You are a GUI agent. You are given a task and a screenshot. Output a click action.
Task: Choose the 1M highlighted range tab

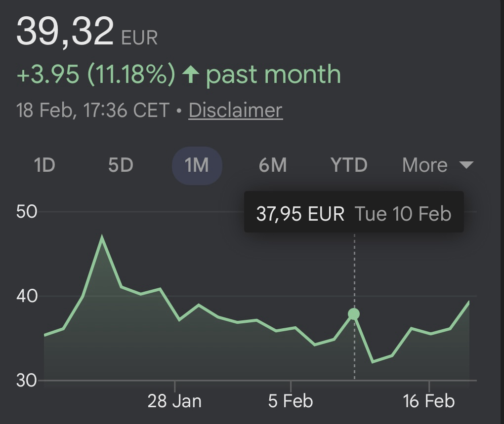tap(197, 165)
